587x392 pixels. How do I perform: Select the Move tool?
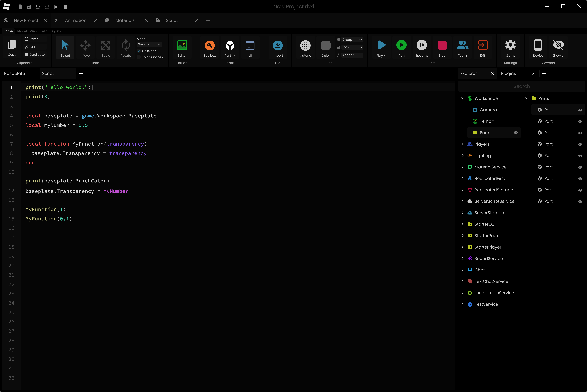[85, 48]
